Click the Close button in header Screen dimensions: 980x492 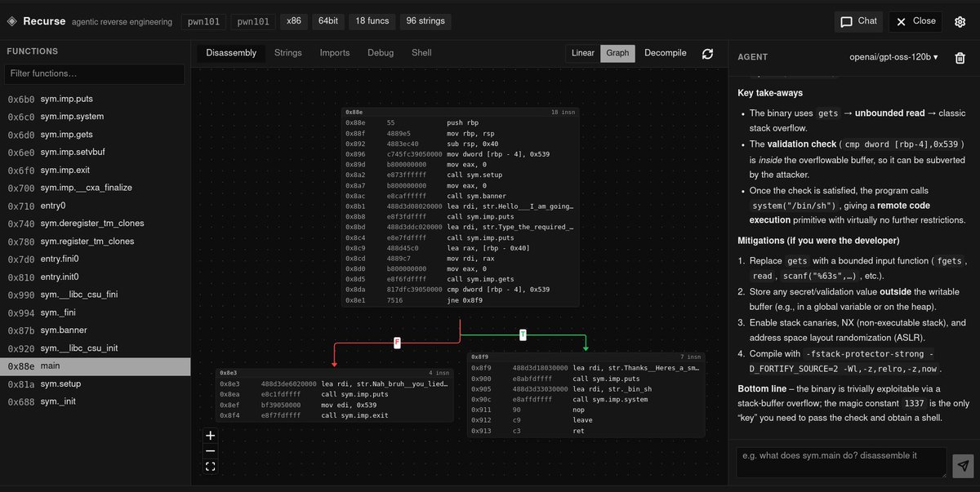[x=915, y=21]
